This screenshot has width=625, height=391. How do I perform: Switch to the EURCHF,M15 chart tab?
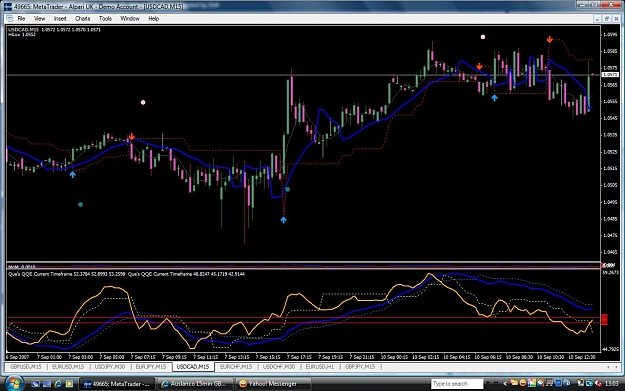pyautogui.click(x=236, y=367)
